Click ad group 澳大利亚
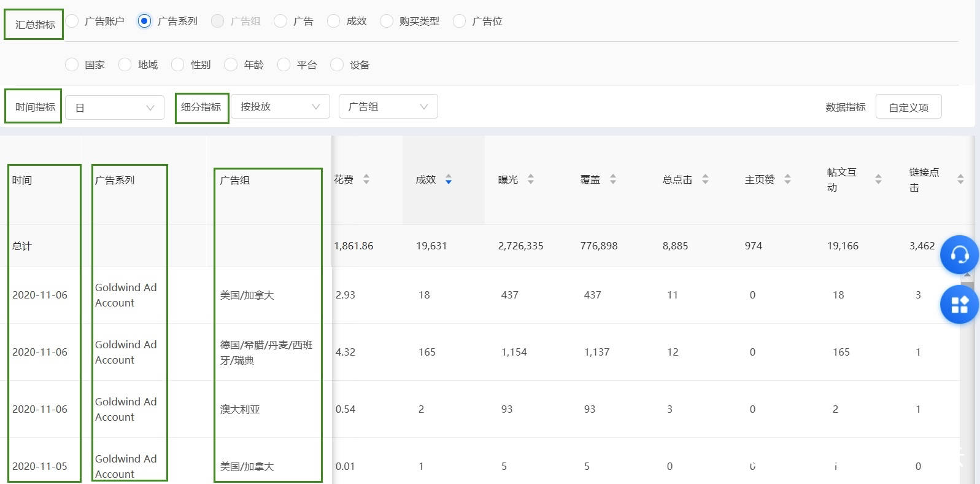This screenshot has width=980, height=484. tap(240, 409)
